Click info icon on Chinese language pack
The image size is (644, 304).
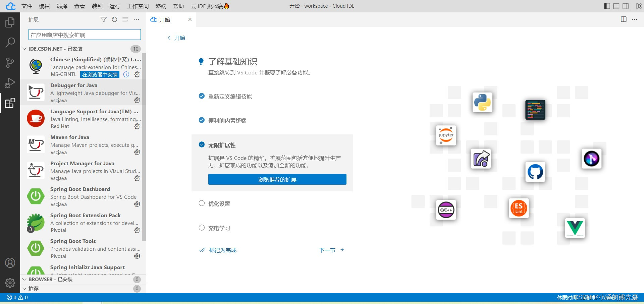[126, 74]
